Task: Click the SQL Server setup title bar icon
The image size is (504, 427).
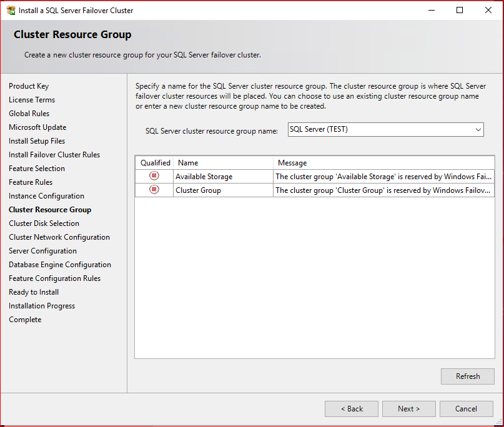Action: pos(11,10)
